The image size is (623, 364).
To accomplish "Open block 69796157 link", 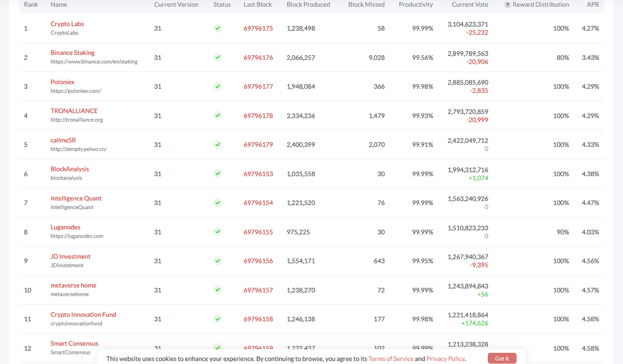I will [258, 290].
